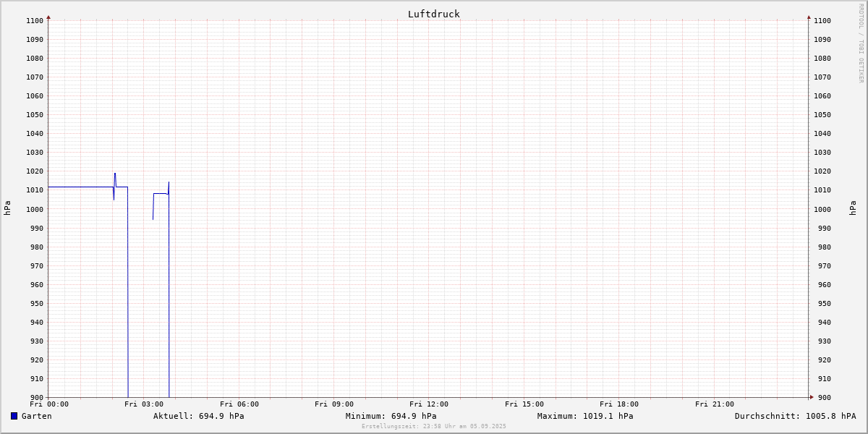868x434 pixels.
Task: Click the Garten legend label
Action: click(x=36, y=416)
